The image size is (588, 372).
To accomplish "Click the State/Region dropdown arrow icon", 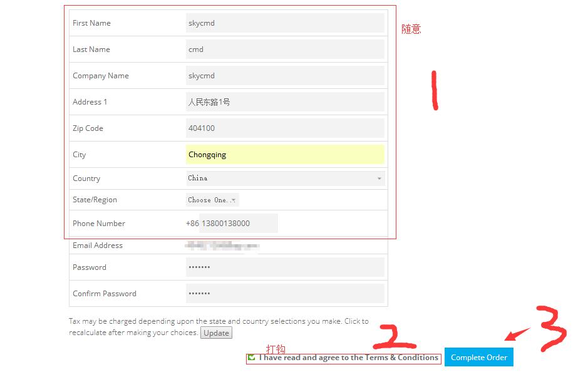I will tap(234, 200).
